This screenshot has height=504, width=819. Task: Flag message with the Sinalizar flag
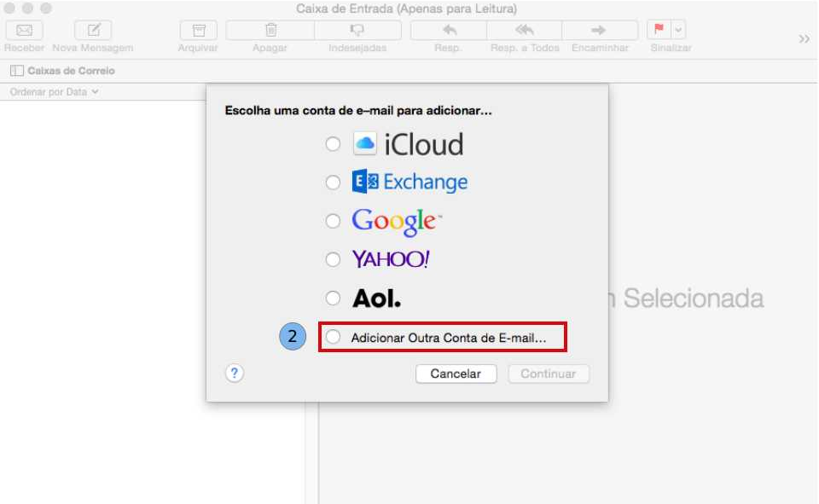[x=659, y=30]
